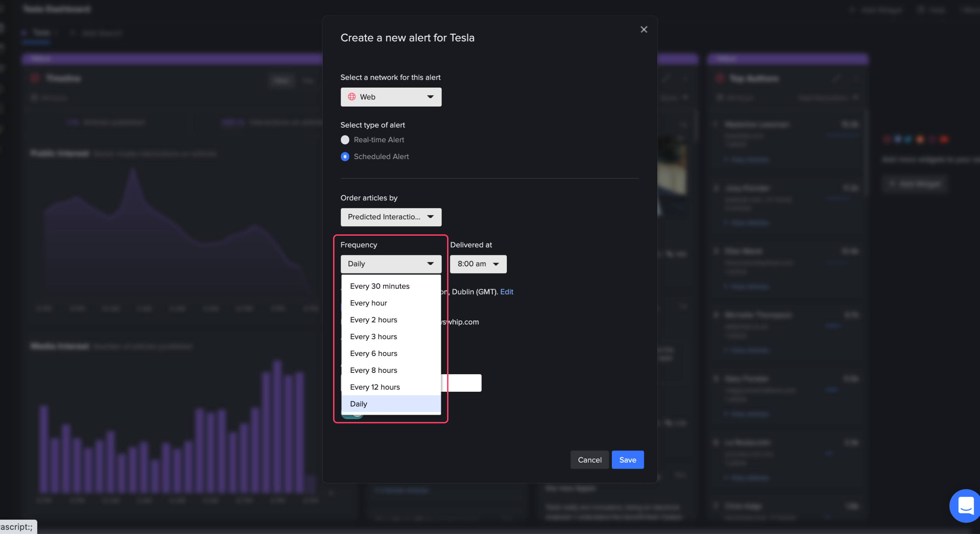Click the 'Select a network for this alert' label
The width and height of the screenshot is (980, 534).
point(390,77)
